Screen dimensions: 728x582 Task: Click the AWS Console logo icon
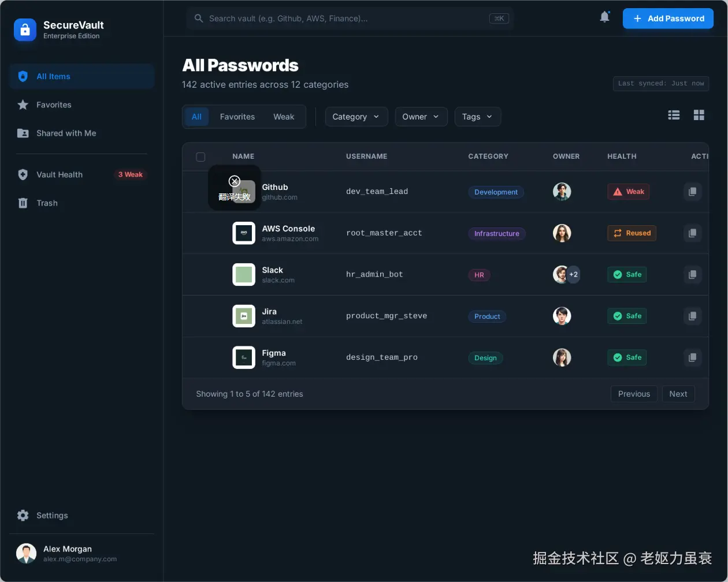tap(244, 233)
